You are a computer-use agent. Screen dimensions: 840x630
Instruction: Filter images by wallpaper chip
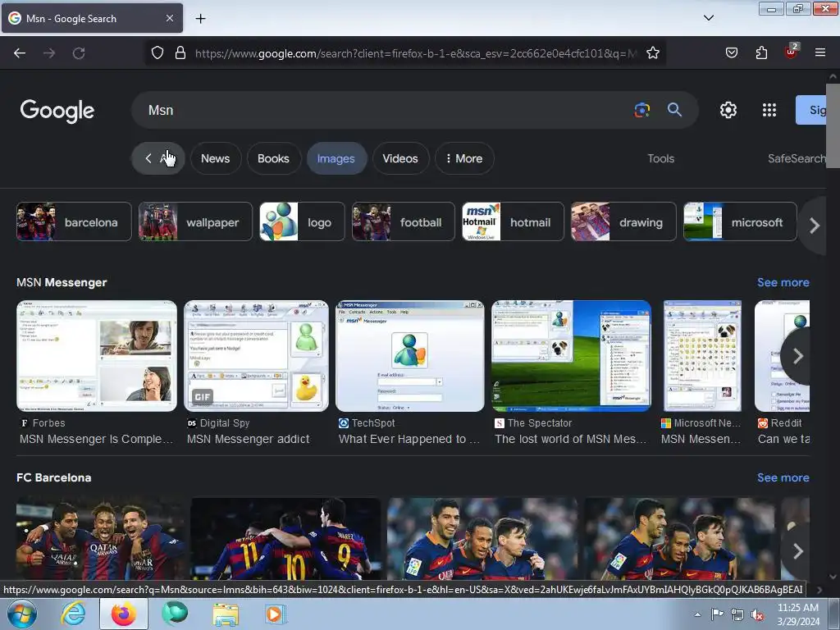(x=195, y=221)
